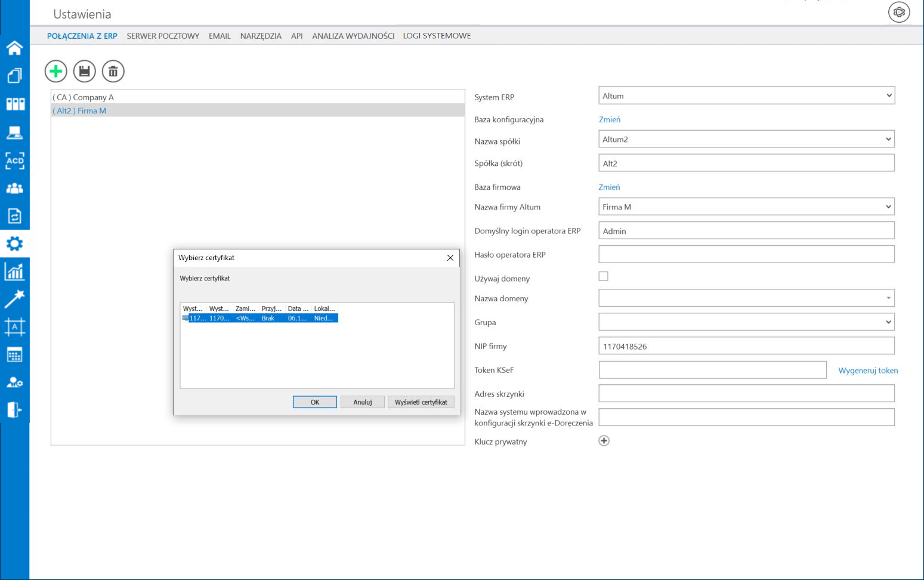Image resolution: width=924 pixels, height=580 pixels.
Task: Click the green add connection icon
Action: point(56,72)
